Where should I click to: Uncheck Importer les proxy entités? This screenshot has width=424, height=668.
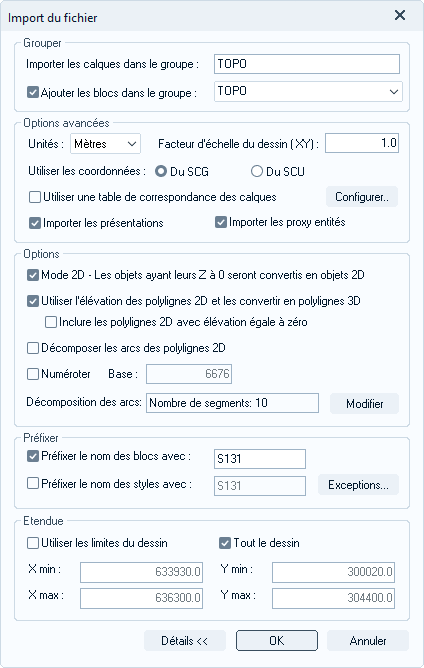pyautogui.click(x=221, y=222)
